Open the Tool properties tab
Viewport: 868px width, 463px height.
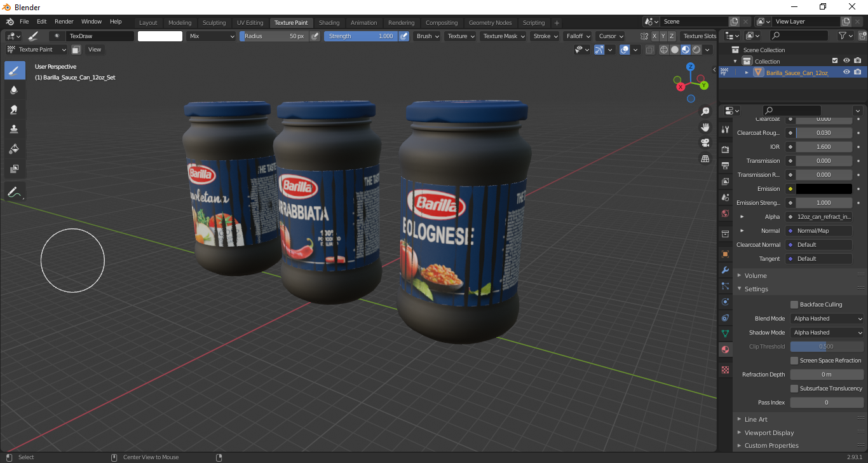pyautogui.click(x=725, y=129)
